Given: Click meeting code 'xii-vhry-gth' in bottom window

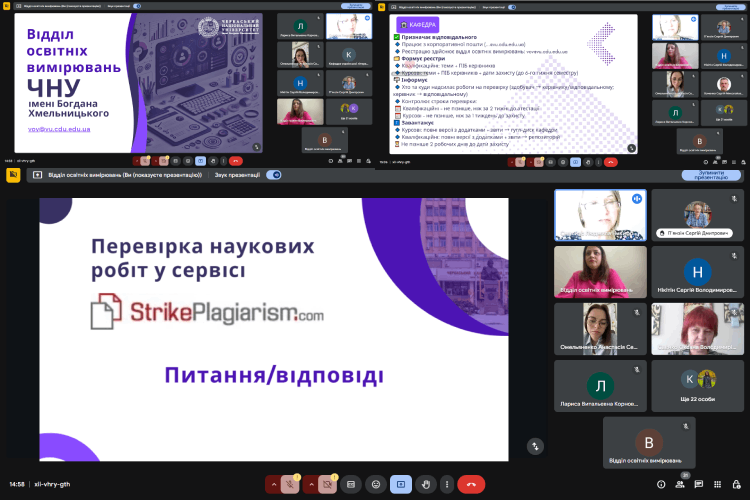Looking at the screenshot, I should 52,484.
